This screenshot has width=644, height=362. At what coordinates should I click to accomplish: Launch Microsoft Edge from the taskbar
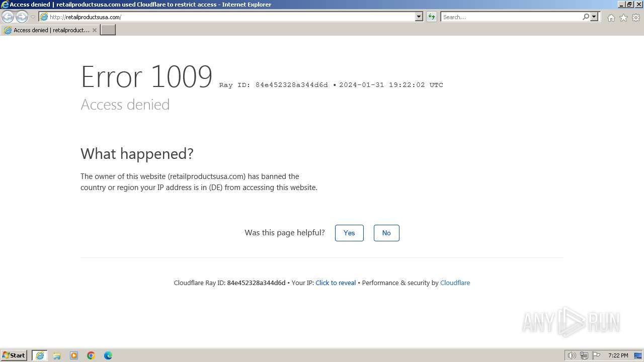point(108,355)
